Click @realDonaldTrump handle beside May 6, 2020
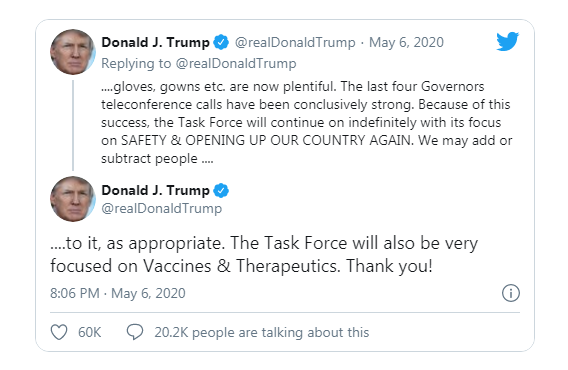The image size is (568, 370). point(295,42)
